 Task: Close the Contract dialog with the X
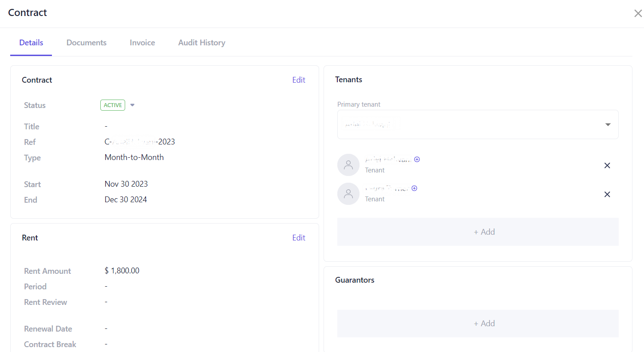[x=638, y=13]
